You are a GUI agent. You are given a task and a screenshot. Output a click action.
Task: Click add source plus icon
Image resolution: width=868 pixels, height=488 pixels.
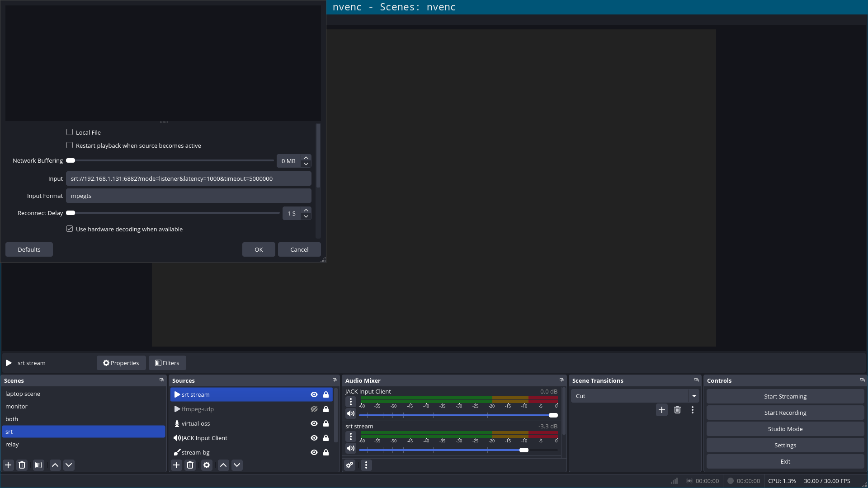click(x=176, y=465)
